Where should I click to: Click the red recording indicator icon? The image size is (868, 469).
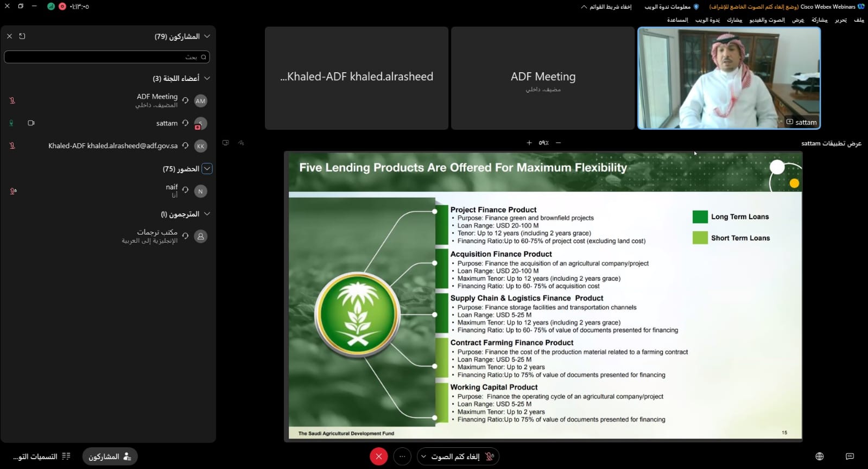[x=62, y=7]
